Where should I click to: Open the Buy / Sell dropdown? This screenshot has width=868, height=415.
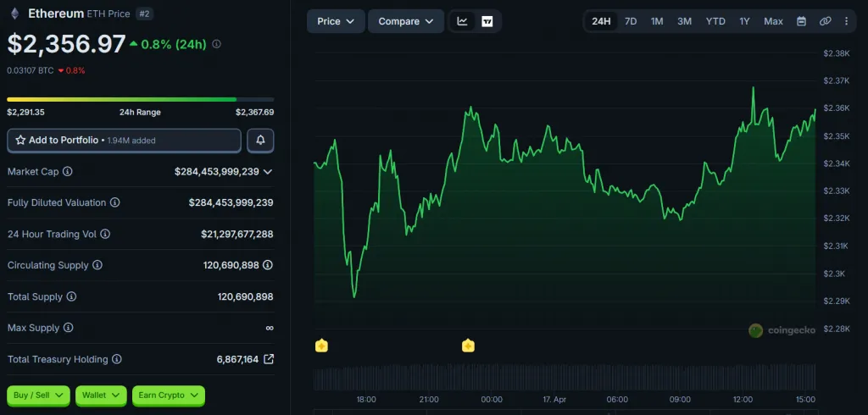click(38, 395)
